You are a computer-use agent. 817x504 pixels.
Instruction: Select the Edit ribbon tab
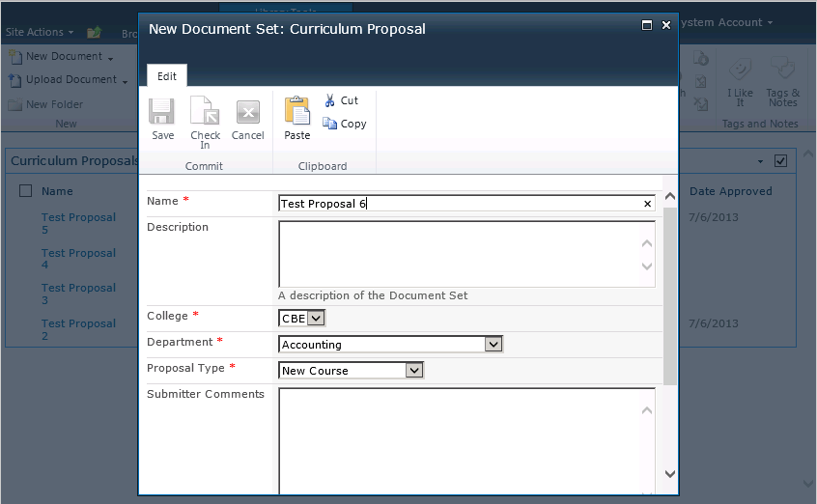click(167, 76)
